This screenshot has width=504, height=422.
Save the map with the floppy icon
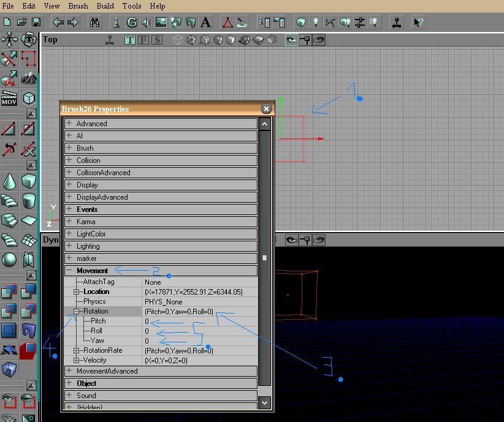(x=36, y=22)
